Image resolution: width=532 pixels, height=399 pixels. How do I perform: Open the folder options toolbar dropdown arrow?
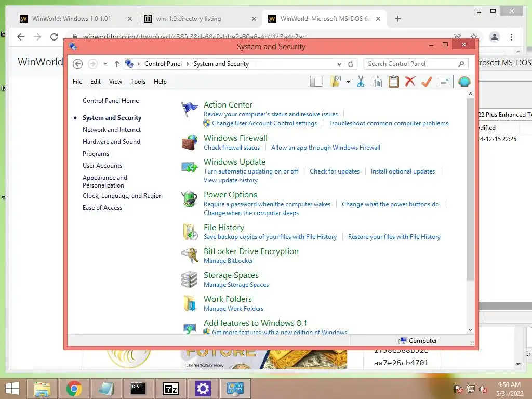click(x=349, y=82)
